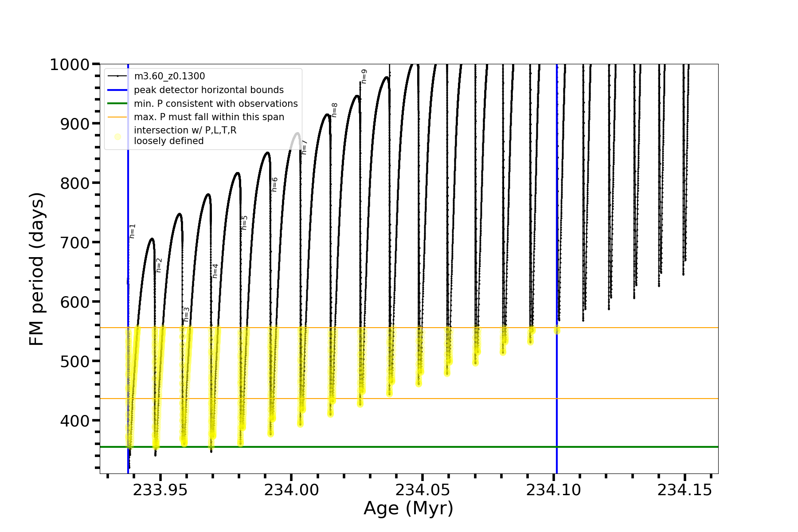798x532 pixels.
Task: Select the n=4 peak annotation
Action: (x=215, y=271)
